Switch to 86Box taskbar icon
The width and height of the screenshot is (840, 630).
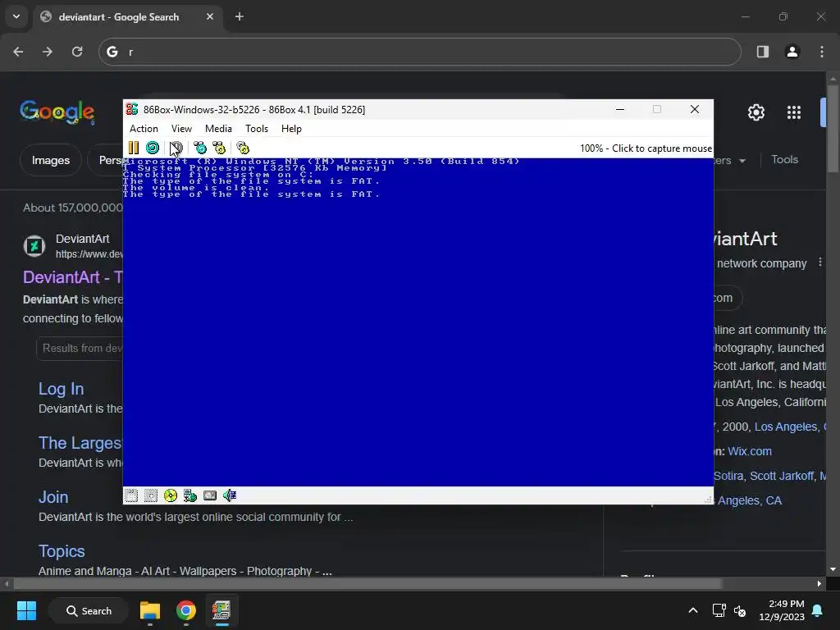221,610
